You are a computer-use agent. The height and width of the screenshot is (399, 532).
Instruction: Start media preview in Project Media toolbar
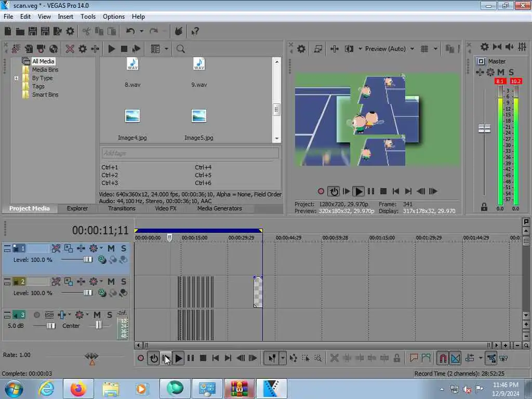click(x=111, y=49)
